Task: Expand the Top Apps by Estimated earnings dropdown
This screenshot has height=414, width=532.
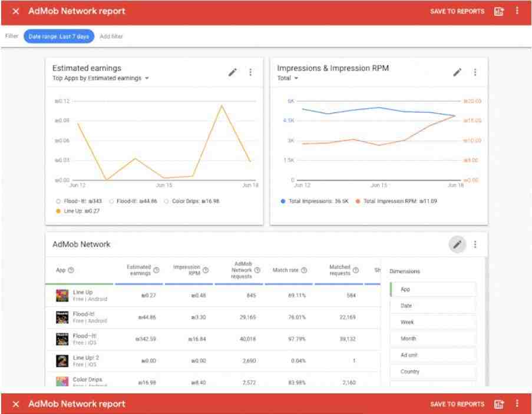Action: [100, 78]
